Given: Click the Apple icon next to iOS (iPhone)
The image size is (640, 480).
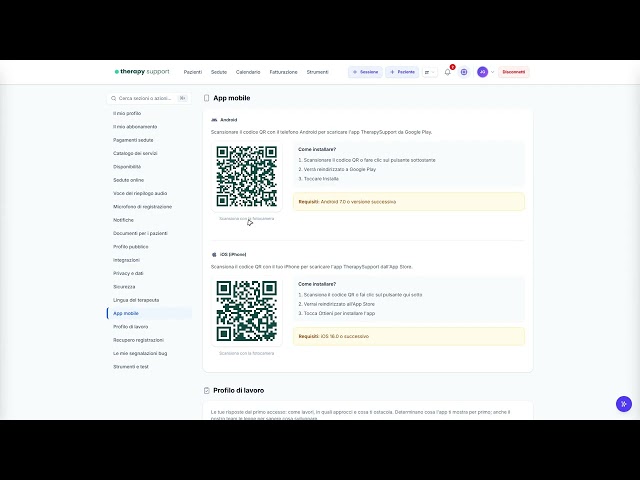Looking at the screenshot, I should pos(214,255).
